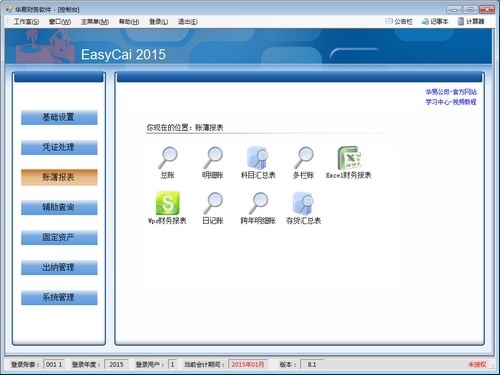Viewport: 500px width, 375px height.
Task: Open the 主菜单(M) menu
Action: pyautogui.click(x=95, y=22)
